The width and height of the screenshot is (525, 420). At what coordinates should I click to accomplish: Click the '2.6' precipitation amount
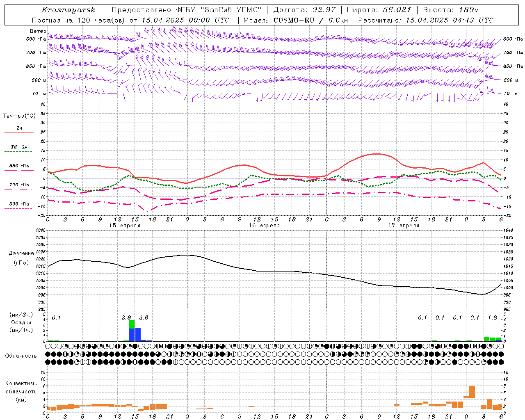144,317
